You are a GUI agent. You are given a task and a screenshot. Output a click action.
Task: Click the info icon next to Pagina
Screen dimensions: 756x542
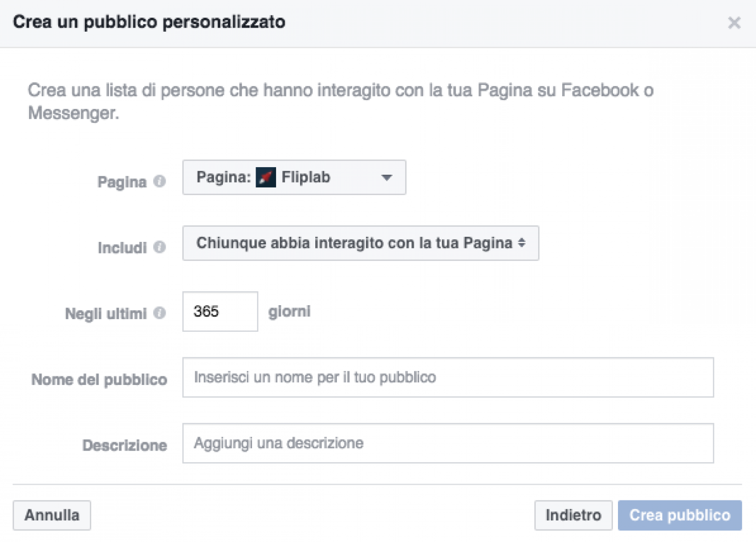pos(160,181)
